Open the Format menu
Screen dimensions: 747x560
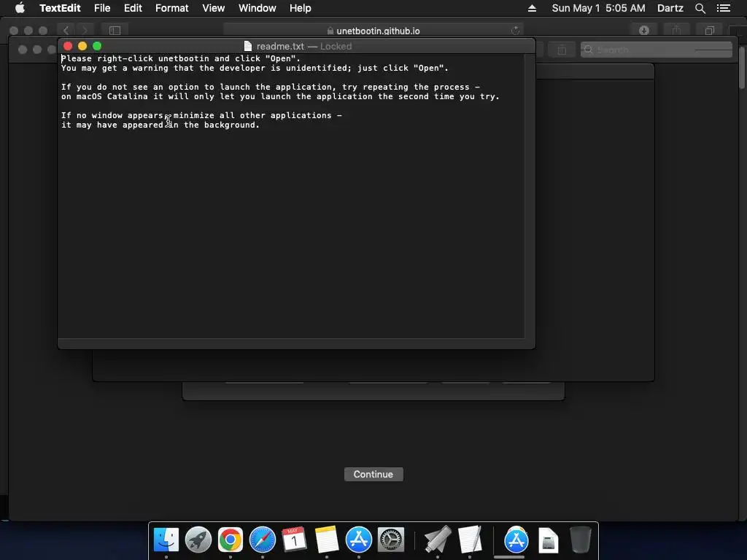[x=172, y=8]
